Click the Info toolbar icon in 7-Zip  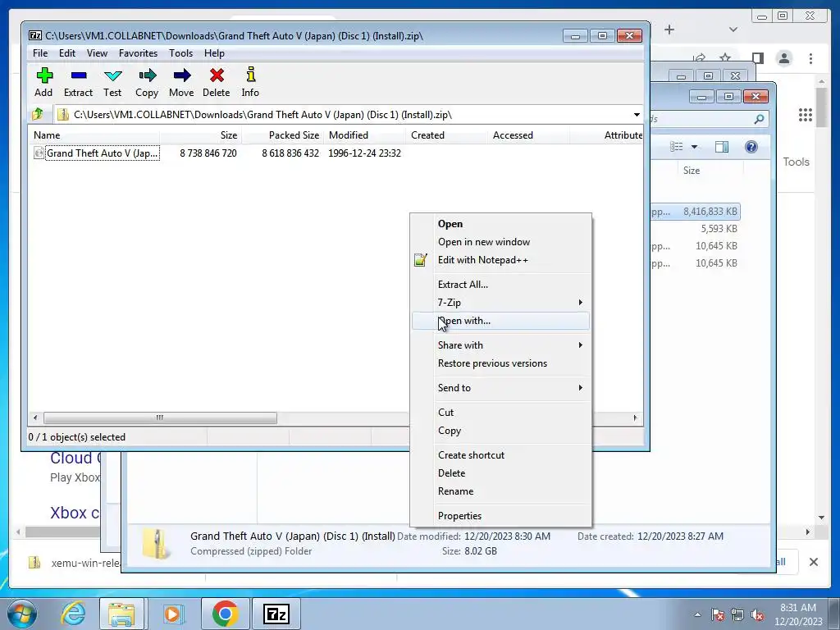click(x=250, y=82)
